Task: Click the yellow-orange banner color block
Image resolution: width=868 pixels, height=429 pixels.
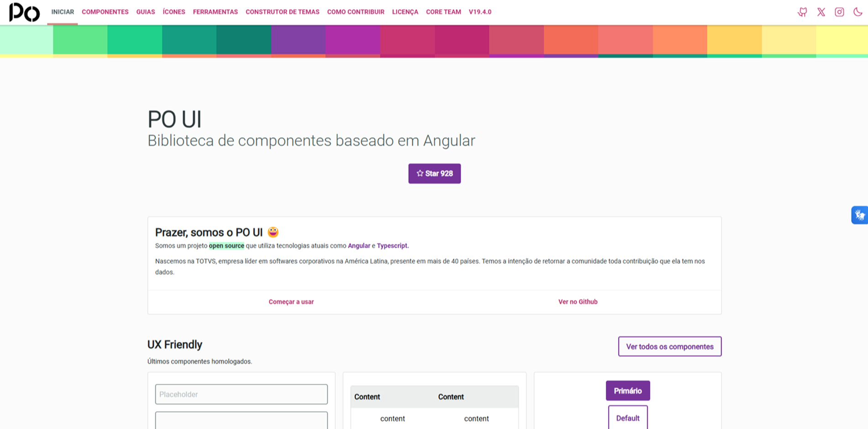Action: point(734,40)
